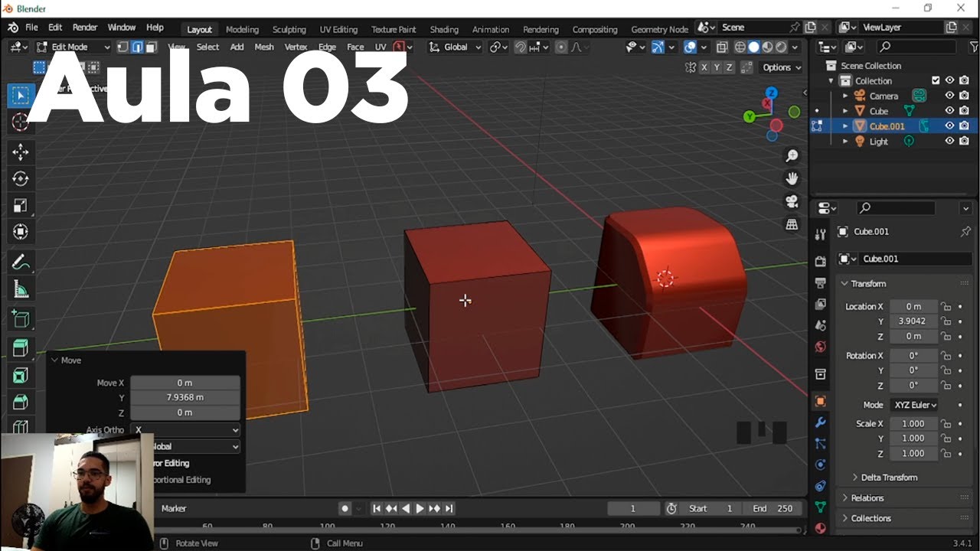Open the Render properties tab icon

820,261
